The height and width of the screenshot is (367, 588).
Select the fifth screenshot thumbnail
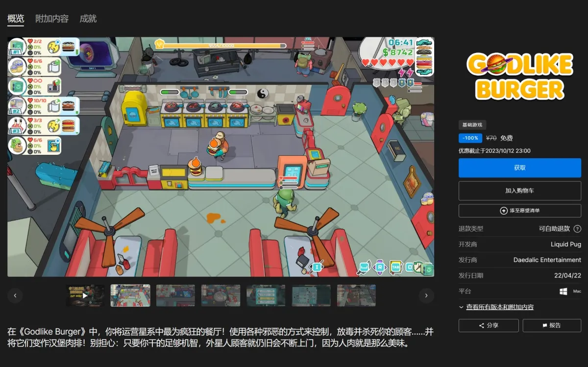(x=266, y=295)
